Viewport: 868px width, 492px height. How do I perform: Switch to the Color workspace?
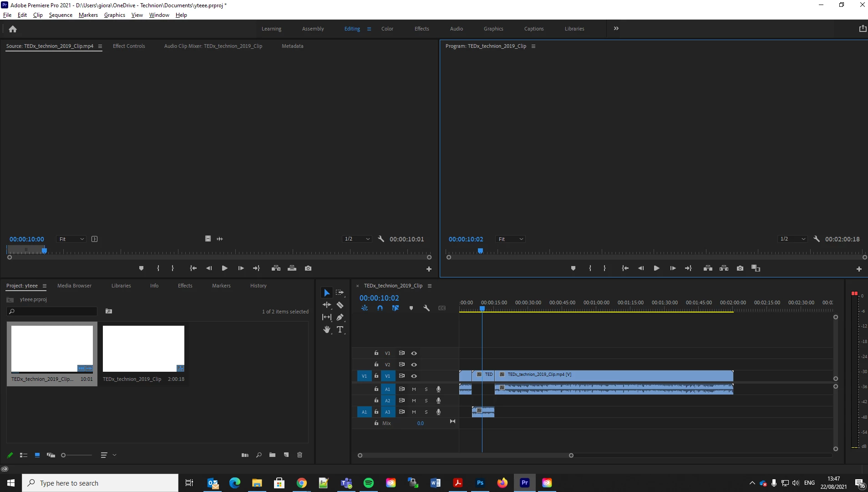click(387, 29)
